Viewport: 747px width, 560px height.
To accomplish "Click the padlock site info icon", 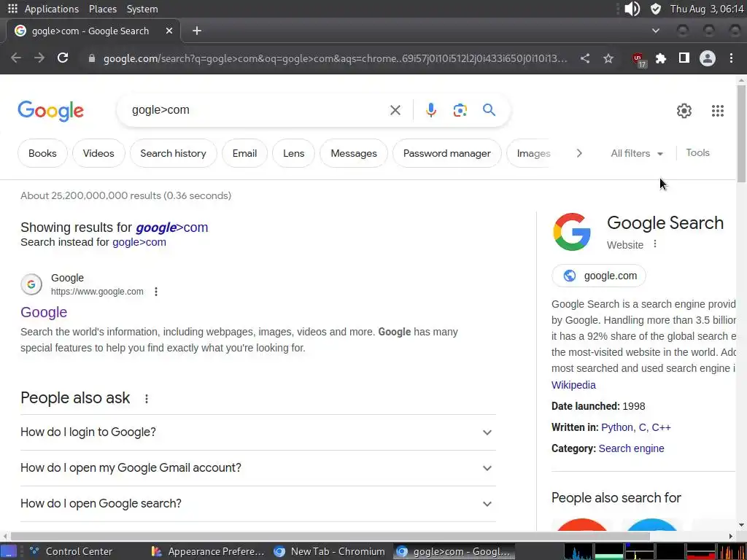I will click(x=92, y=58).
